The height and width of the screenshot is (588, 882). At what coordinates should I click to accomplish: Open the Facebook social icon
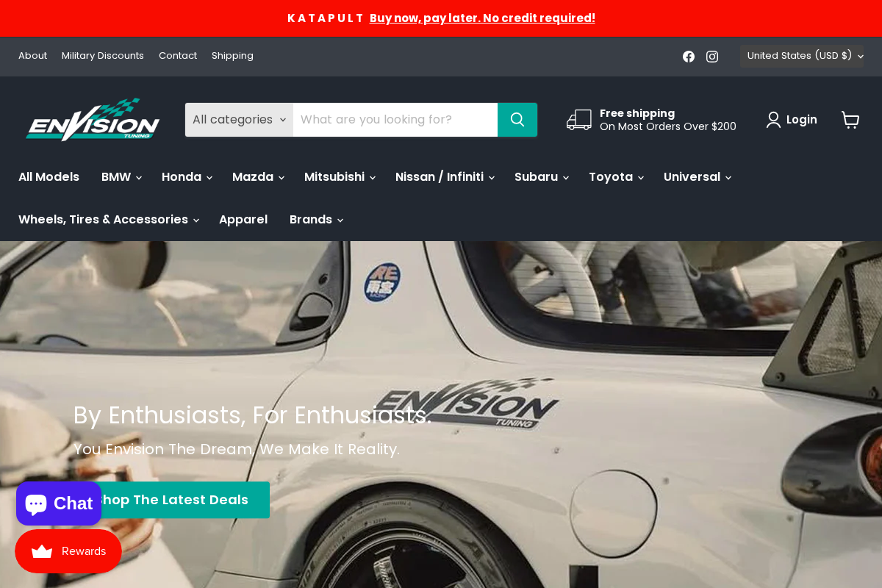[688, 56]
